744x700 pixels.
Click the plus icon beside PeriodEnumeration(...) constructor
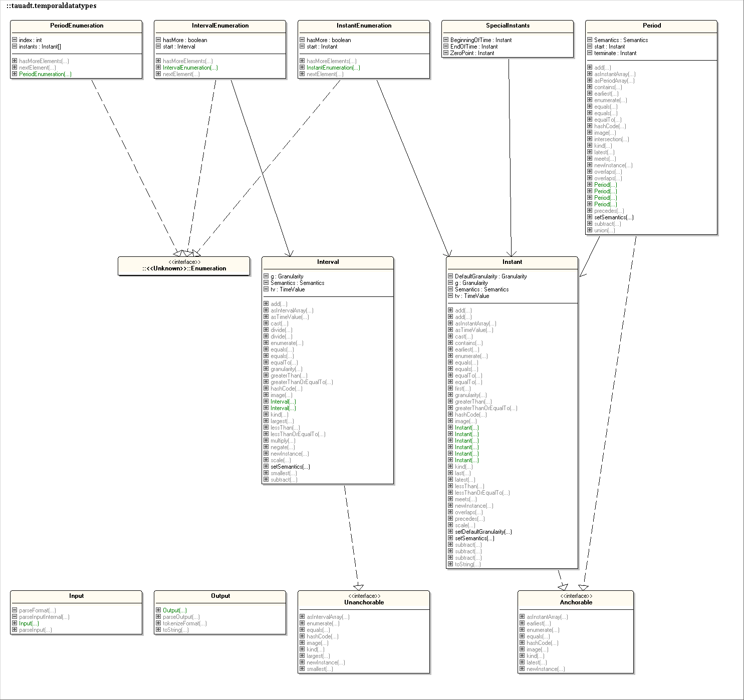[15, 74]
